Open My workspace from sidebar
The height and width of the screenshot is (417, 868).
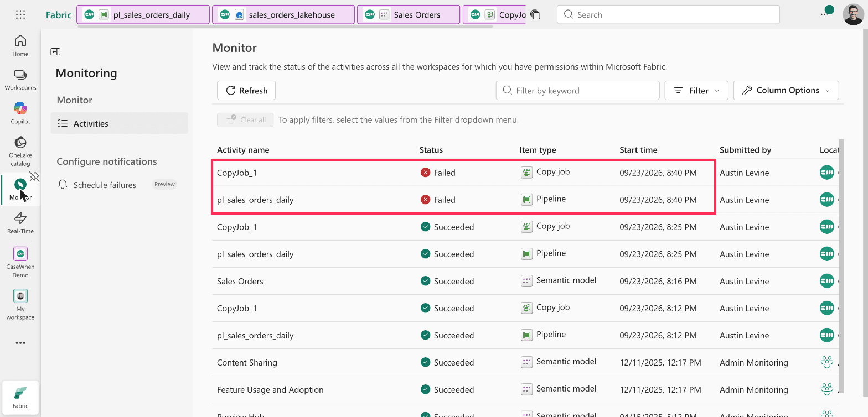pos(20,305)
